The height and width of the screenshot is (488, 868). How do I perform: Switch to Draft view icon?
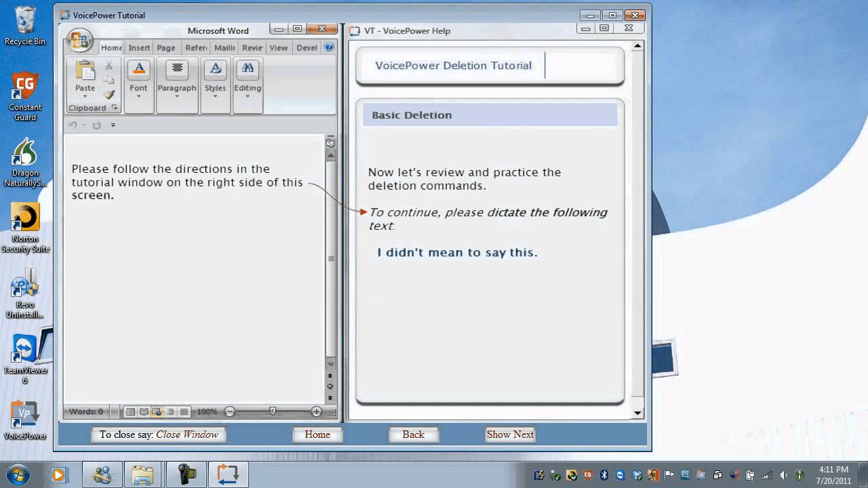[x=184, y=411]
